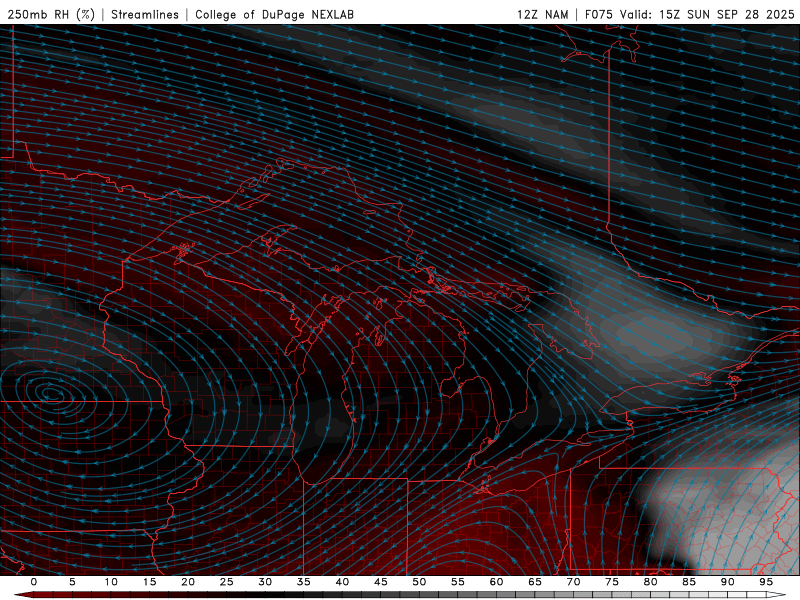Screen dimensions: 800x600
Task: Select the 65 tick label on the RH scale
Action: [535, 582]
